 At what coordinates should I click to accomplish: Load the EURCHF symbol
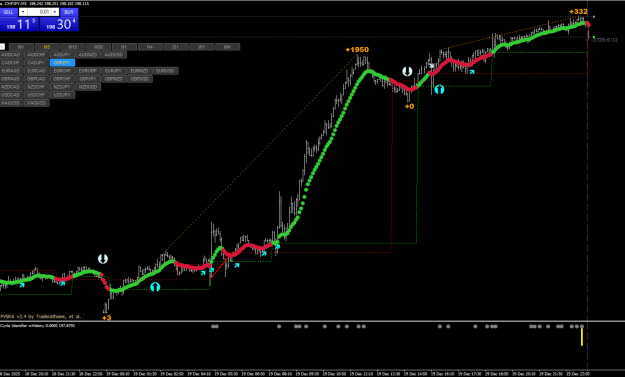[62, 71]
